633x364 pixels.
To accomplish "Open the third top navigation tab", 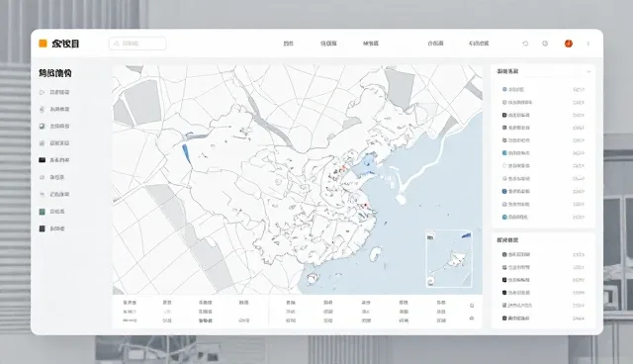I will [x=371, y=44].
